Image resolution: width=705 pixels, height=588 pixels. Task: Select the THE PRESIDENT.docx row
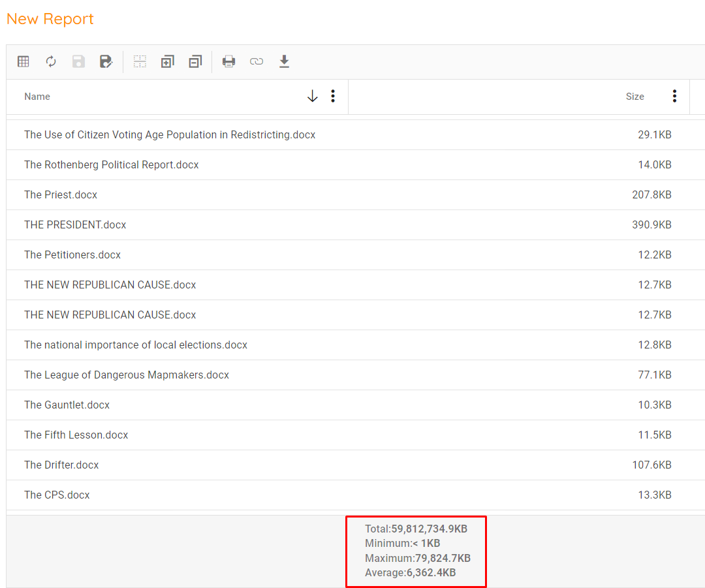[x=75, y=224]
